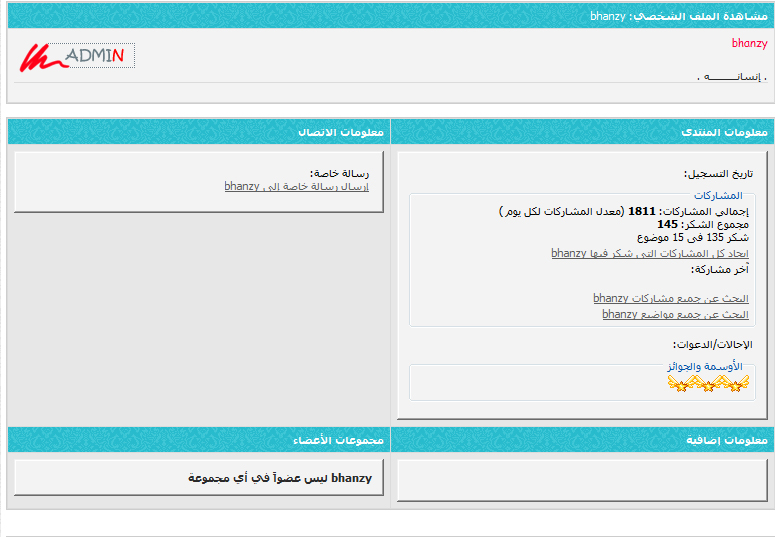Click the المشاركات group legend

point(718,196)
